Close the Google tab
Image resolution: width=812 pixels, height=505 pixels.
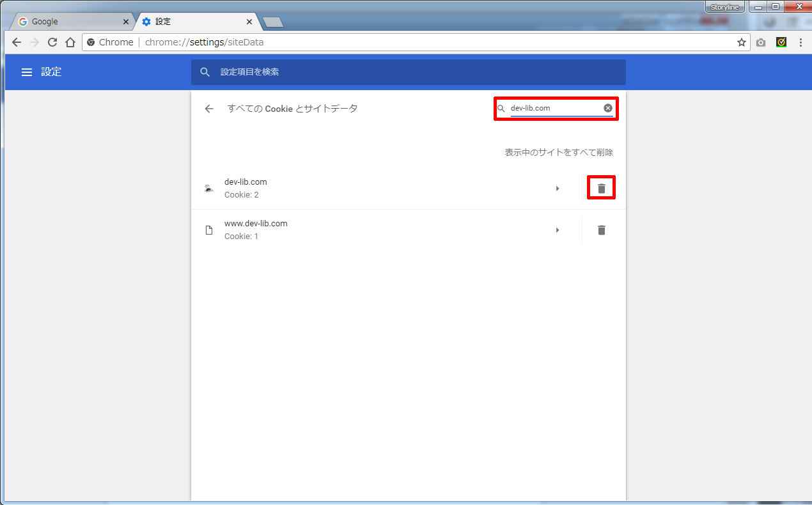tap(126, 22)
